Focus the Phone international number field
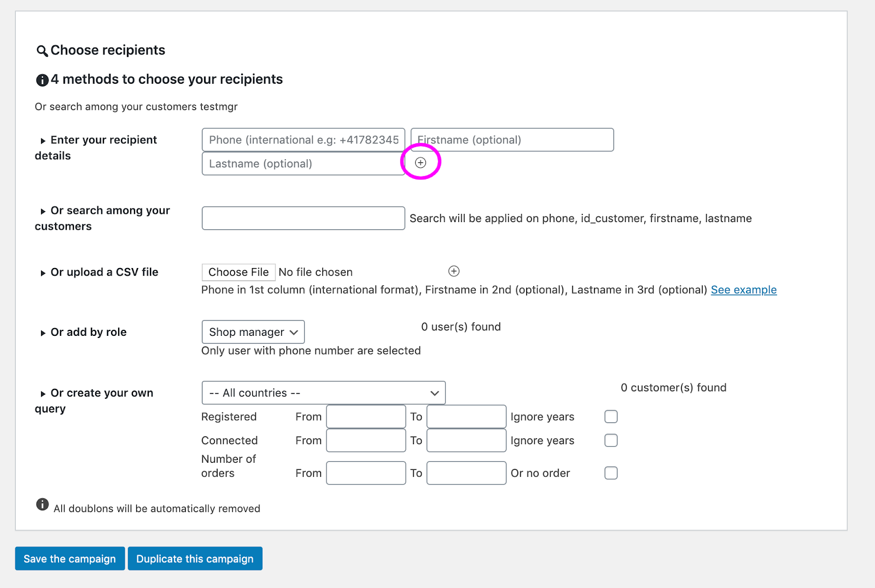The height and width of the screenshot is (588, 875). (304, 140)
